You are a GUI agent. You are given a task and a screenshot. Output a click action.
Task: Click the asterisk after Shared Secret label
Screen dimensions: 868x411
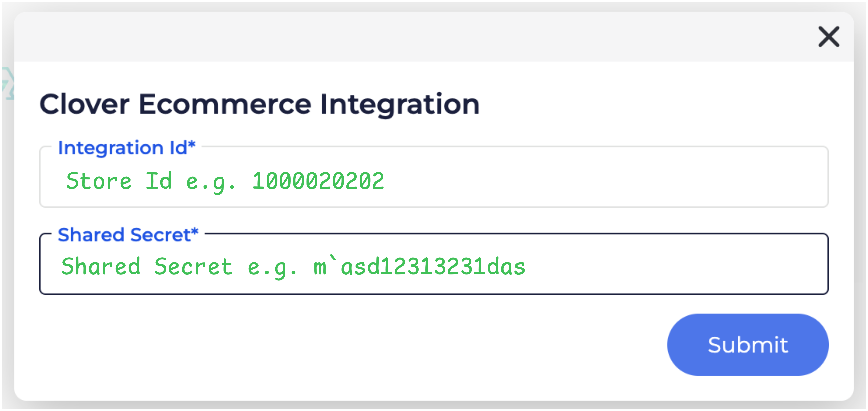pos(195,232)
